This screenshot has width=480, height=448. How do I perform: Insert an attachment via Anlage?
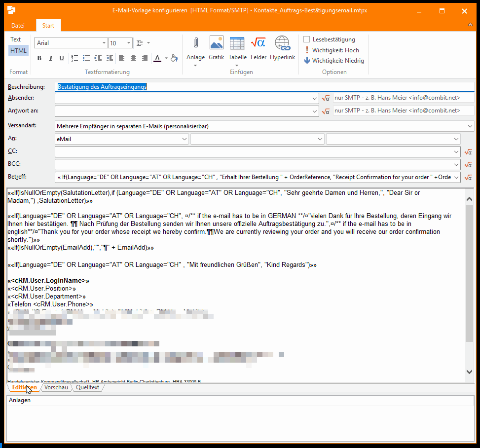coord(195,48)
